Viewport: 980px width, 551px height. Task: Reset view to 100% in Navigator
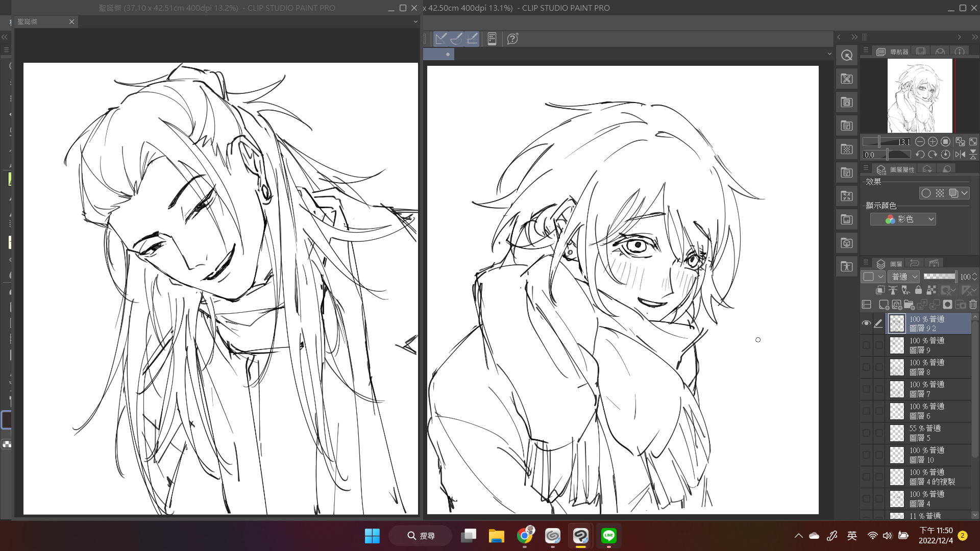point(946,142)
